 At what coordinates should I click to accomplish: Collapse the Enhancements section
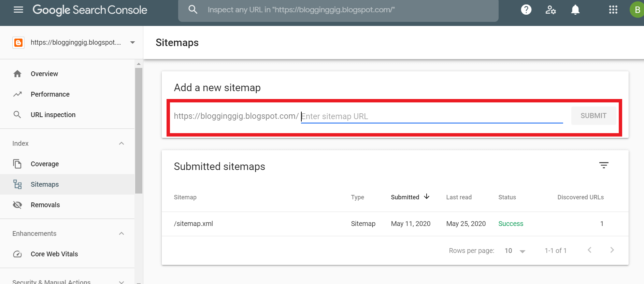pyautogui.click(x=121, y=233)
